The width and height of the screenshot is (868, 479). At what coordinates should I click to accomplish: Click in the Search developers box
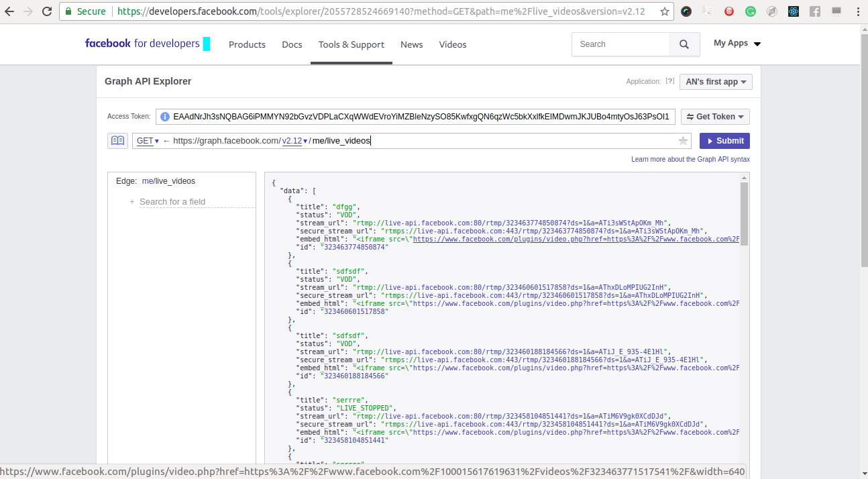pyautogui.click(x=620, y=44)
